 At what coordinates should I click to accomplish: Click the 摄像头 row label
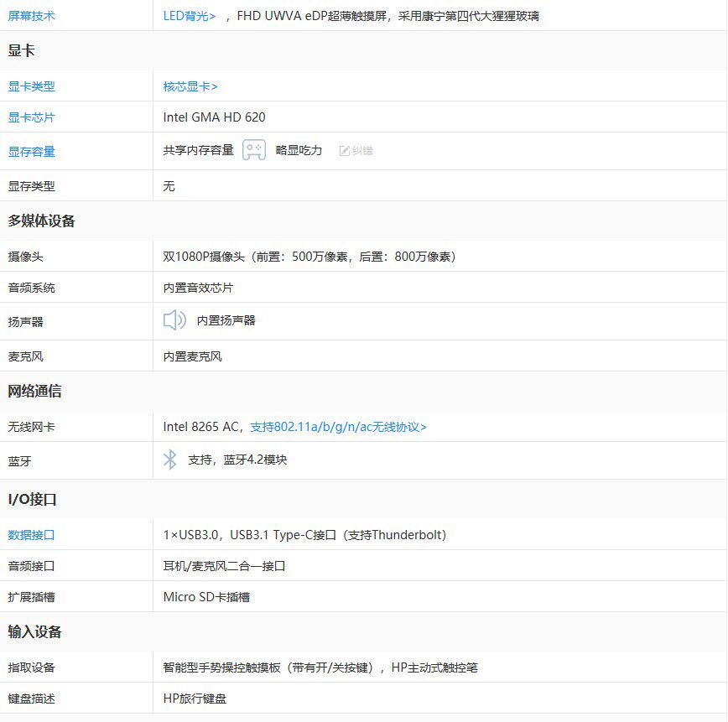click(x=25, y=257)
